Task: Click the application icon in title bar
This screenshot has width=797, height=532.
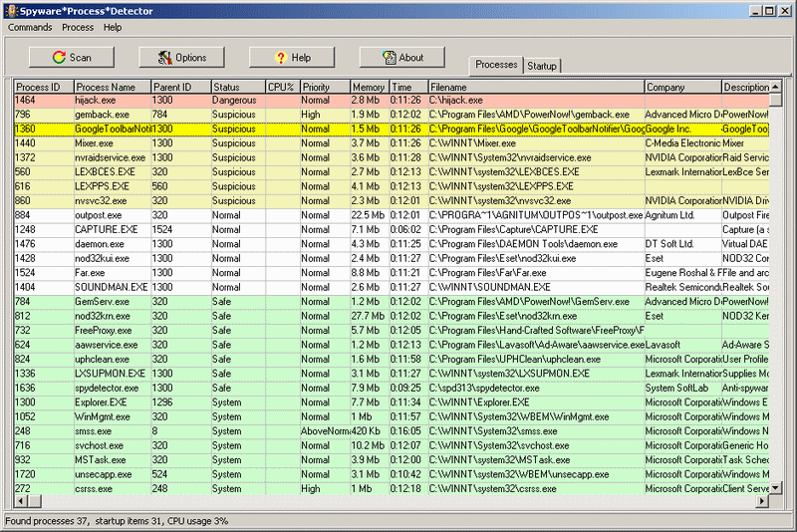Action: 10,9
